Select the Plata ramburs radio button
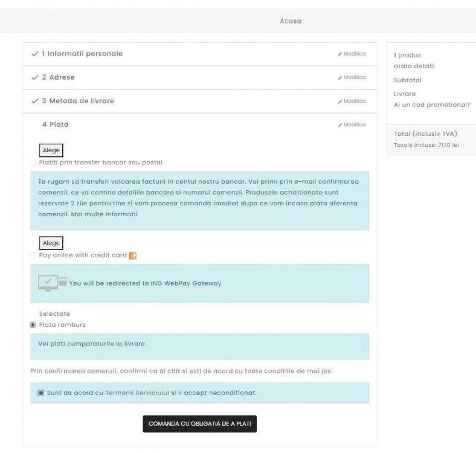 [x=33, y=325]
